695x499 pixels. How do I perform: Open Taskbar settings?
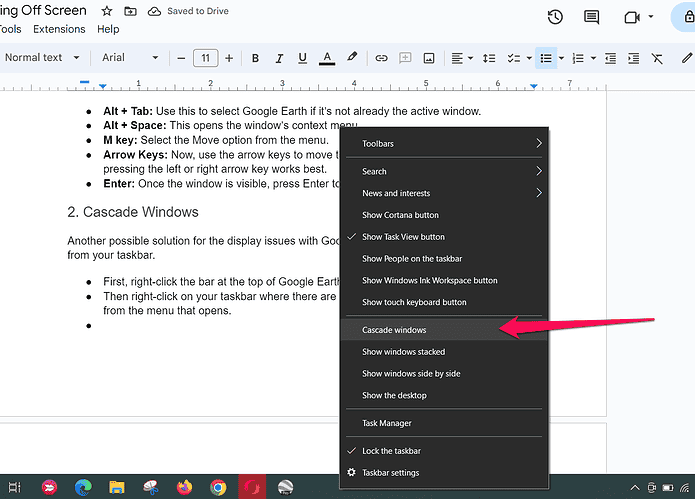tap(390, 473)
